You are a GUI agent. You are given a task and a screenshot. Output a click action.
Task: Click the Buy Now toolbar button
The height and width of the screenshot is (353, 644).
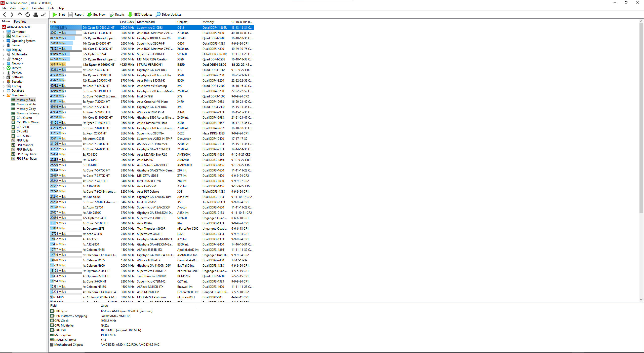[96, 15]
